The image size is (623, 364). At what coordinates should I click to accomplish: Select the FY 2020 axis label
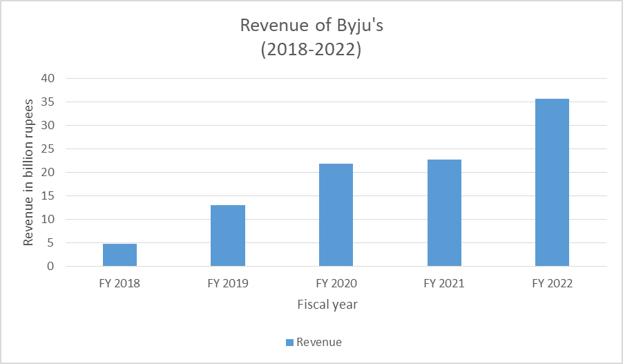tap(336, 283)
